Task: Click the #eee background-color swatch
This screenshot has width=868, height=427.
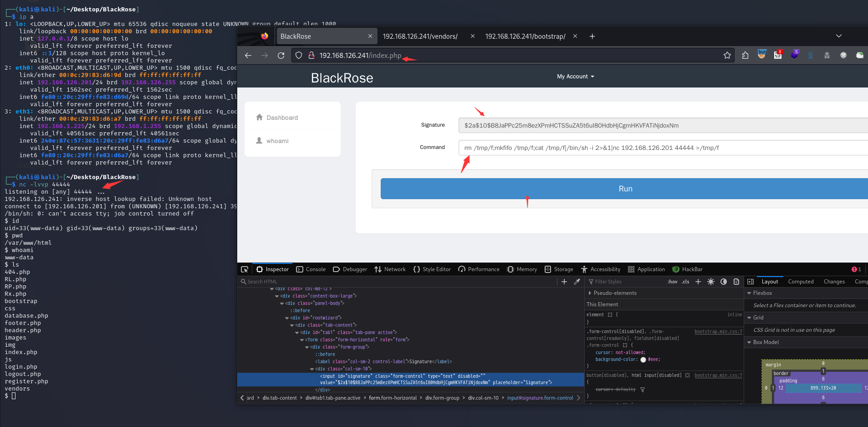Action: point(643,360)
